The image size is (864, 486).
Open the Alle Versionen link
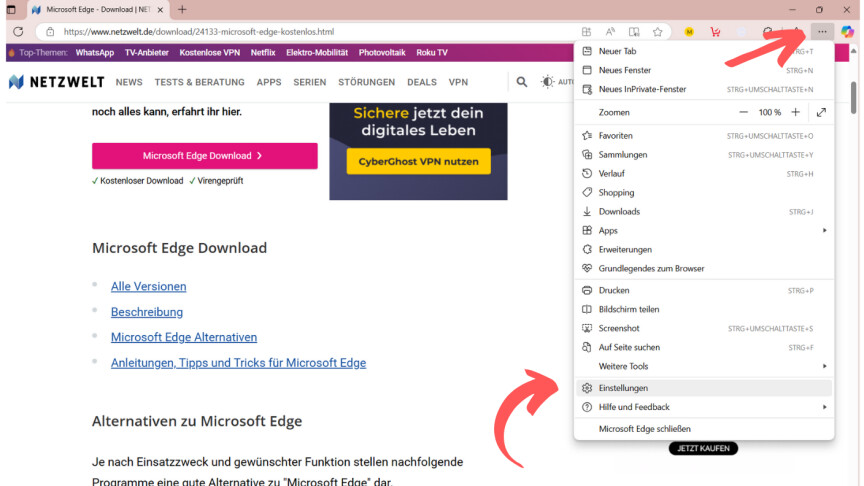pos(148,287)
